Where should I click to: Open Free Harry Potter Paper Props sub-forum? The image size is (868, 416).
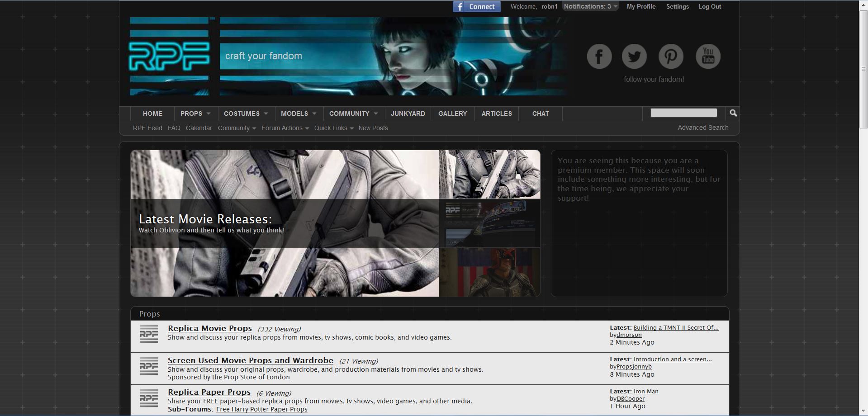[262, 409]
